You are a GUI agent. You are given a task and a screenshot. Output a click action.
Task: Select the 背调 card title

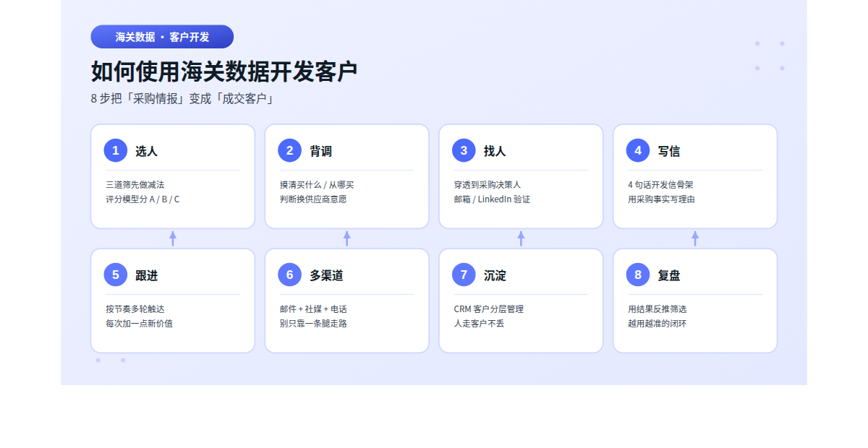(x=320, y=151)
